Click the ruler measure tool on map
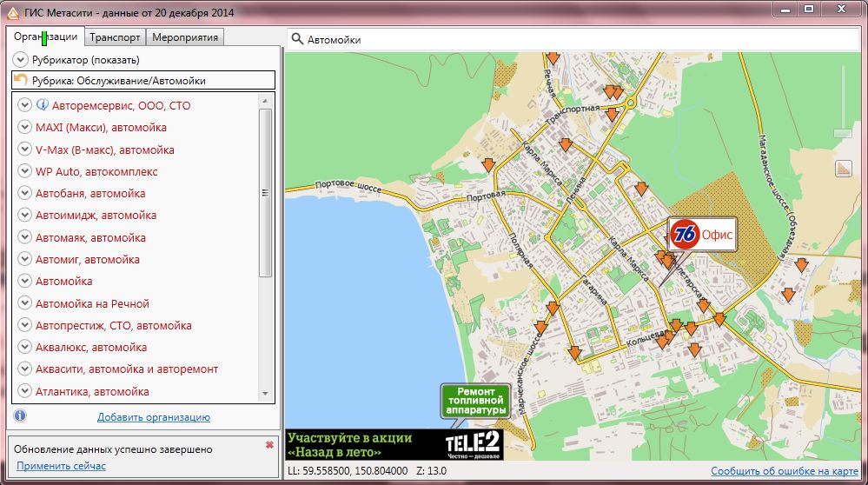 tap(843, 169)
